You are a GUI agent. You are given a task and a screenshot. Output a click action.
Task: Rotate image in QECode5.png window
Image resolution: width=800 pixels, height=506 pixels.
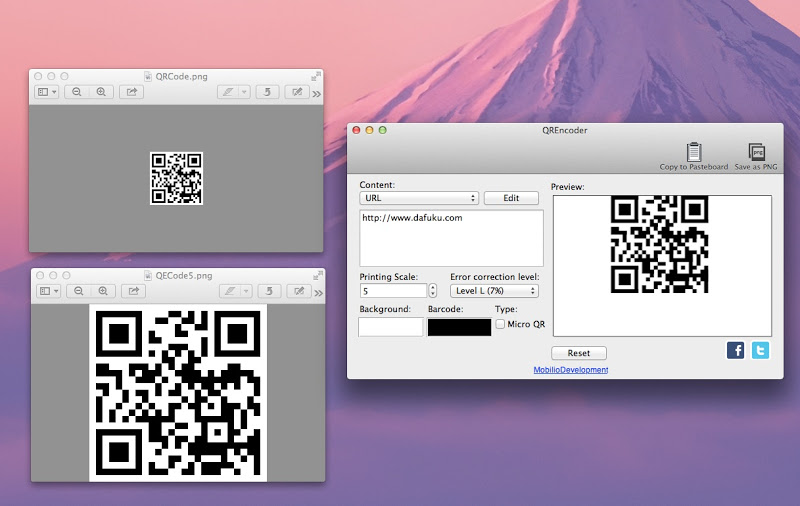pyautogui.click(x=269, y=291)
